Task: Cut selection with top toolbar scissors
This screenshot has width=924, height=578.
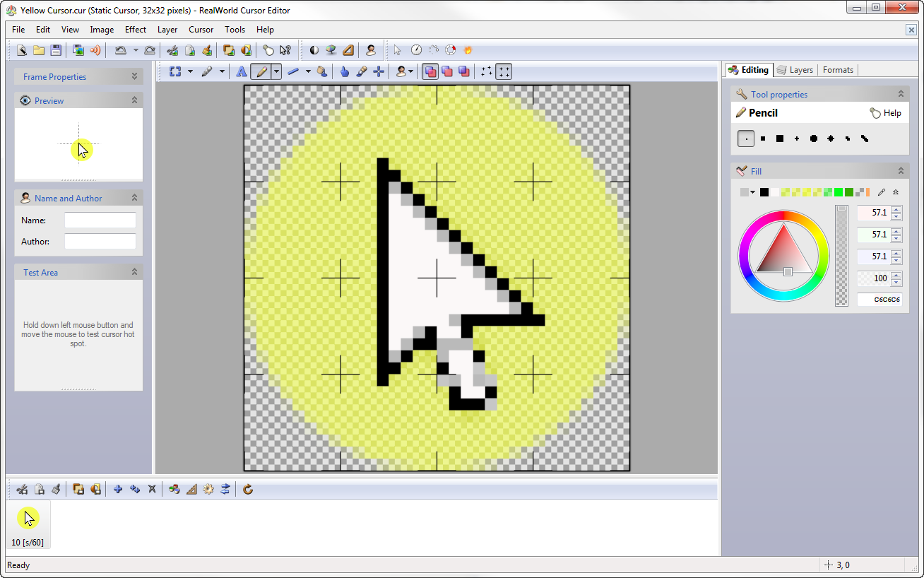Action: [x=172, y=50]
